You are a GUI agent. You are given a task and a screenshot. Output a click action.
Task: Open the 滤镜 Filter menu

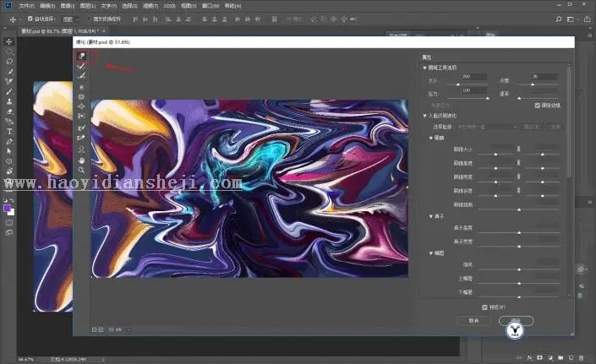150,6
